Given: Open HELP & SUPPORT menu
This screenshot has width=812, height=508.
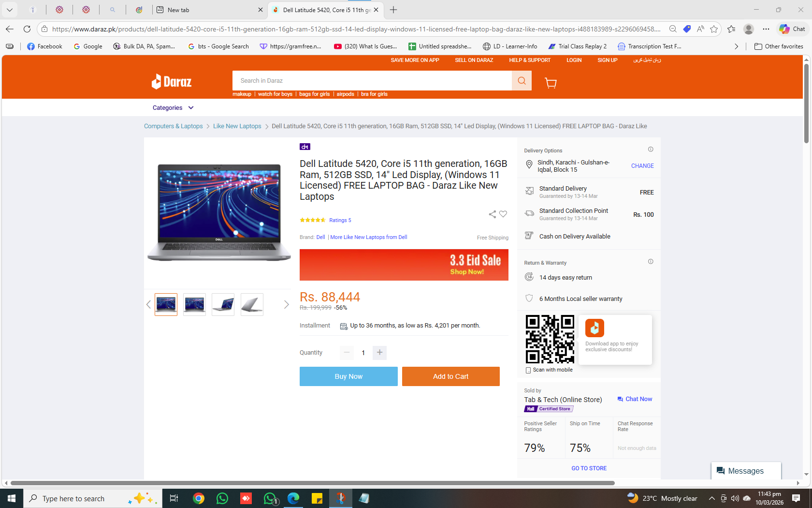Looking at the screenshot, I should pos(530,60).
